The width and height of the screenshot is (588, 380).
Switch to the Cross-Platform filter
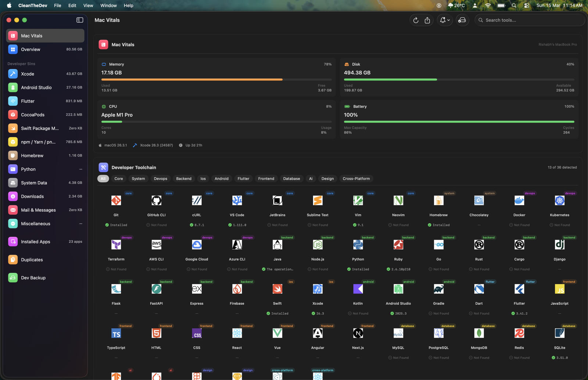356,179
